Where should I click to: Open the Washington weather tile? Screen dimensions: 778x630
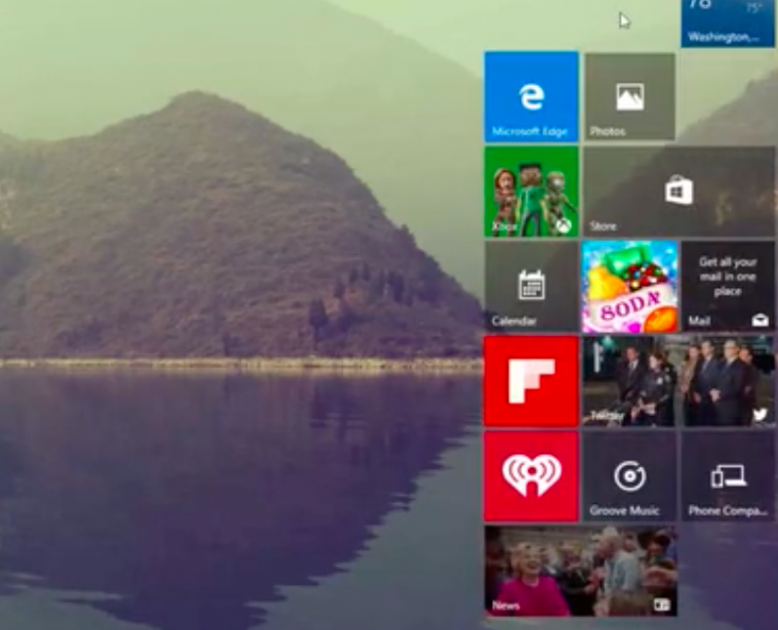[728, 23]
